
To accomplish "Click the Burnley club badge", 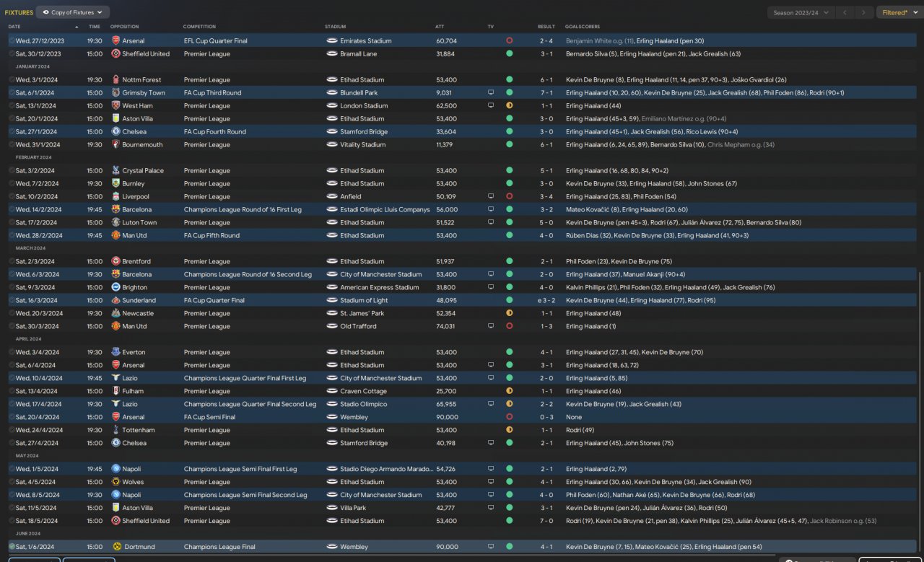I will [115, 184].
